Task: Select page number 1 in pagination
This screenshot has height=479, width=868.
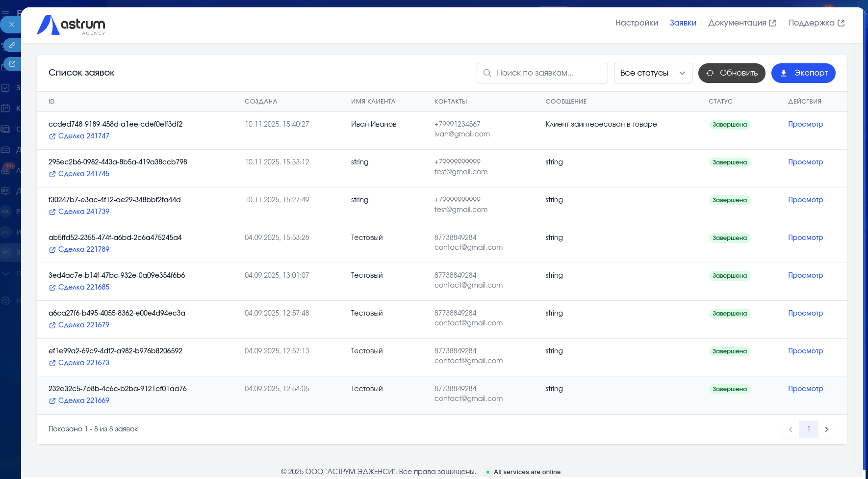Action: 808,429
